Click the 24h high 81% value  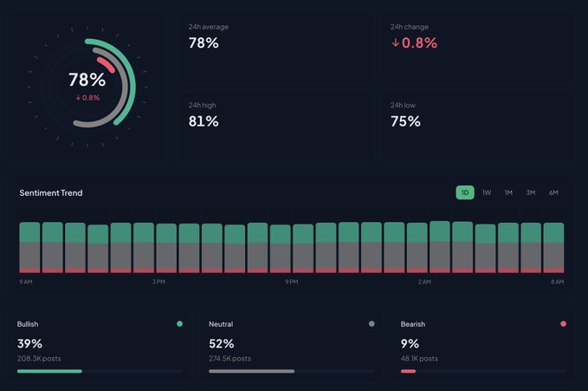click(x=204, y=121)
